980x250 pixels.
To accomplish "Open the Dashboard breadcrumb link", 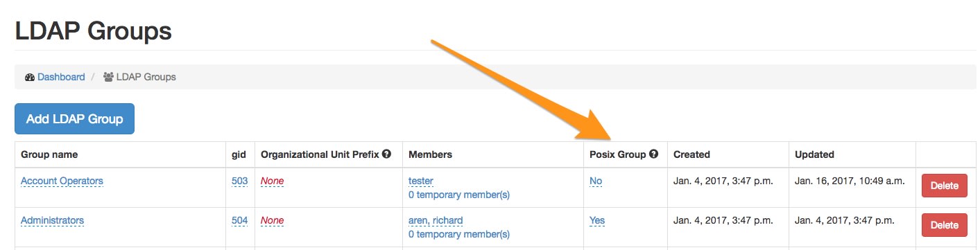I will click(x=61, y=77).
